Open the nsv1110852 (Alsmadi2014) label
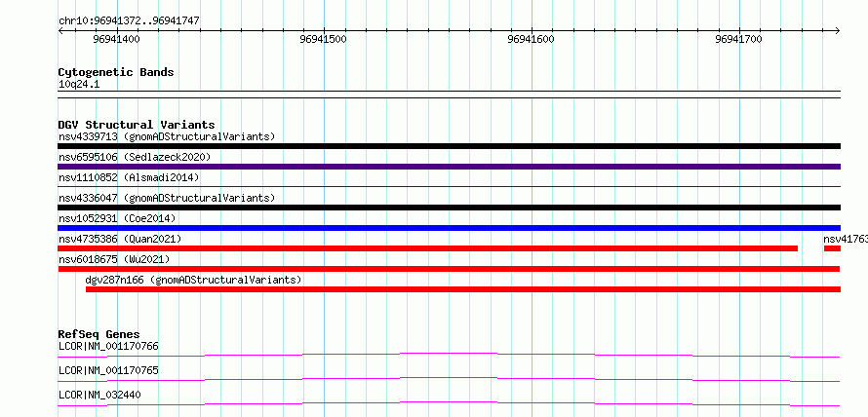Viewport: 868px width, 417px height. tap(129, 177)
